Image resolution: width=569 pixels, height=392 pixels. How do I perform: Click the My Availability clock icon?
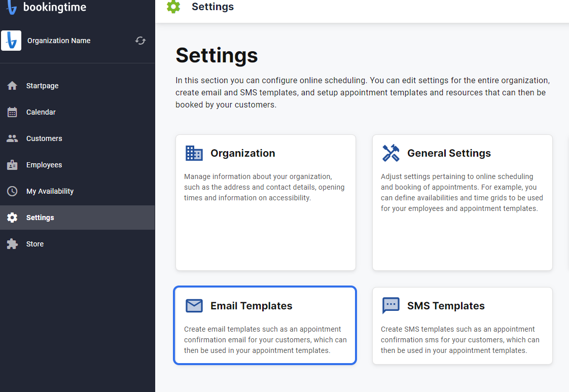[x=12, y=191]
